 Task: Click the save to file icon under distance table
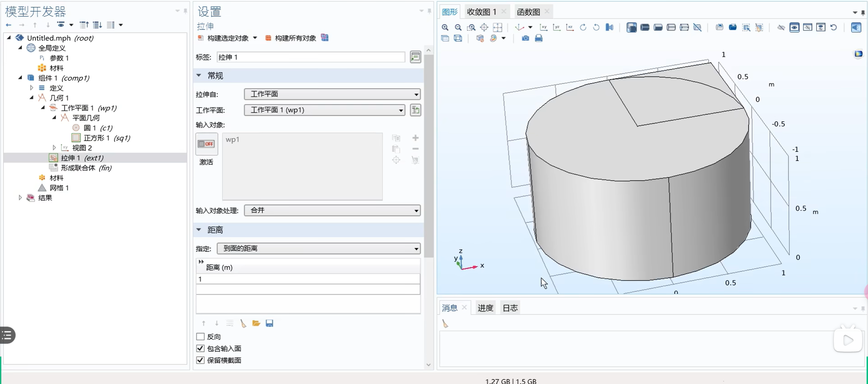pos(269,323)
